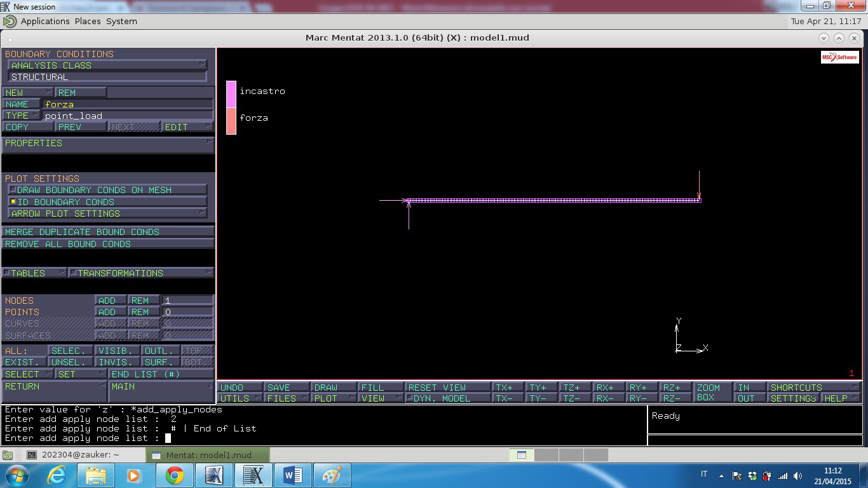Toggle ID BOUNDARY CONDS option
The width and height of the screenshot is (868, 488).
107,202
